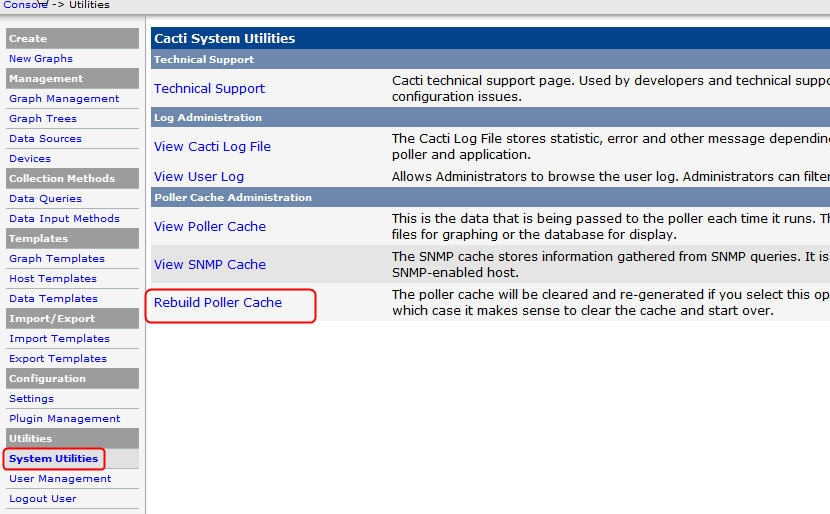Click the Utilities breadcrumb text
Screen dimensions: 830x514
[x=89, y=5]
